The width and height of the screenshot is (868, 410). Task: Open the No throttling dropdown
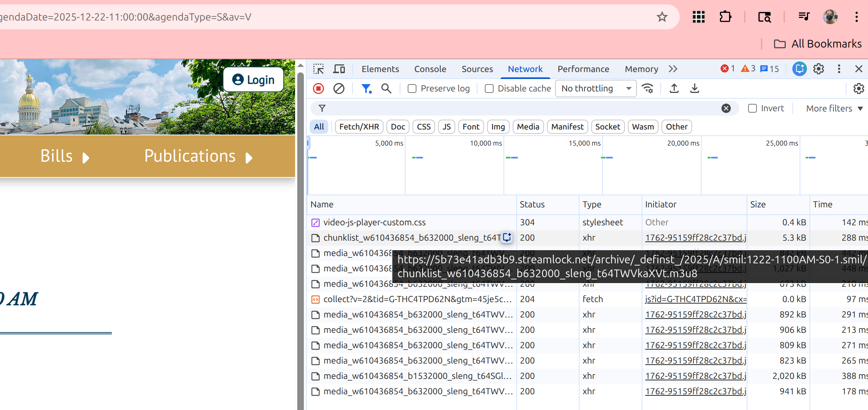(x=596, y=89)
